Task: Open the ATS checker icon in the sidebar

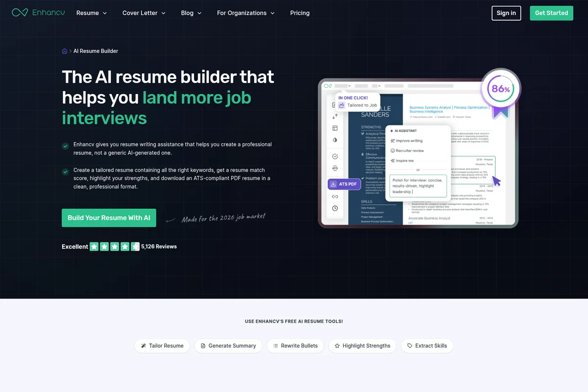Action: [335, 168]
